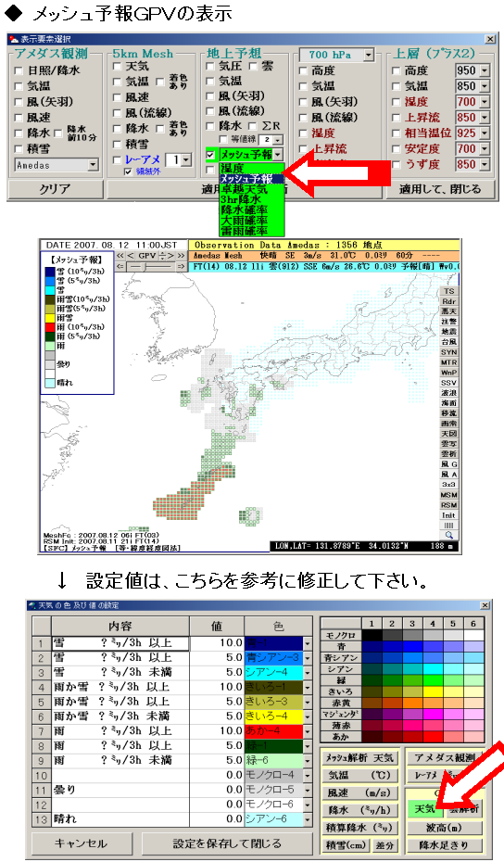The image size is (504, 862).
Task: Click the magnifier zoom icon on map sidebar
Action: [449, 535]
